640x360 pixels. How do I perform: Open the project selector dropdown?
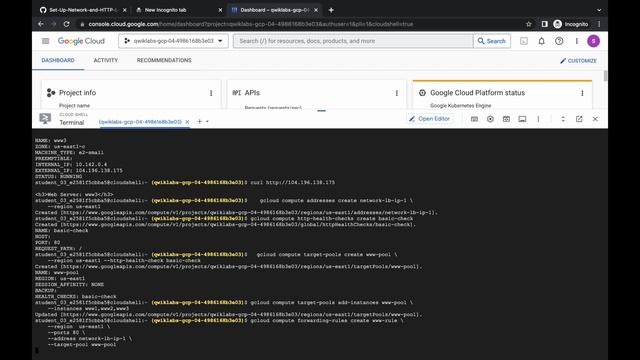(173, 41)
